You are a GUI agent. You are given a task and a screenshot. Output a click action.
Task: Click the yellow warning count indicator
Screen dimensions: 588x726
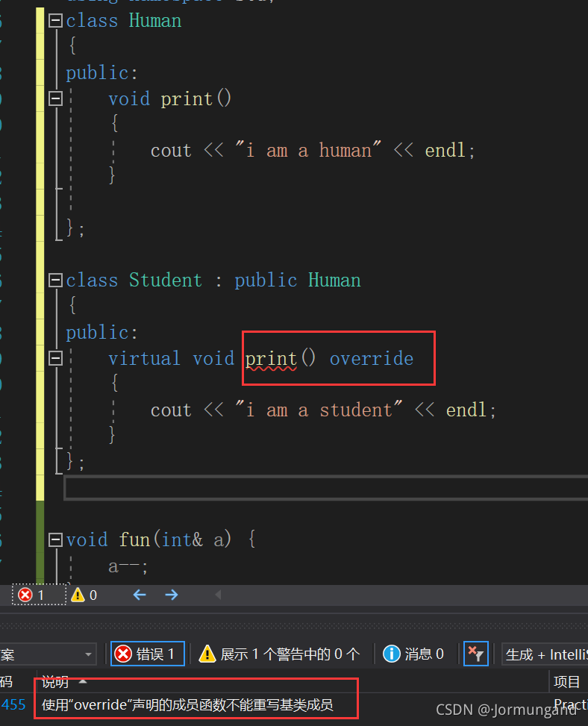(x=84, y=595)
